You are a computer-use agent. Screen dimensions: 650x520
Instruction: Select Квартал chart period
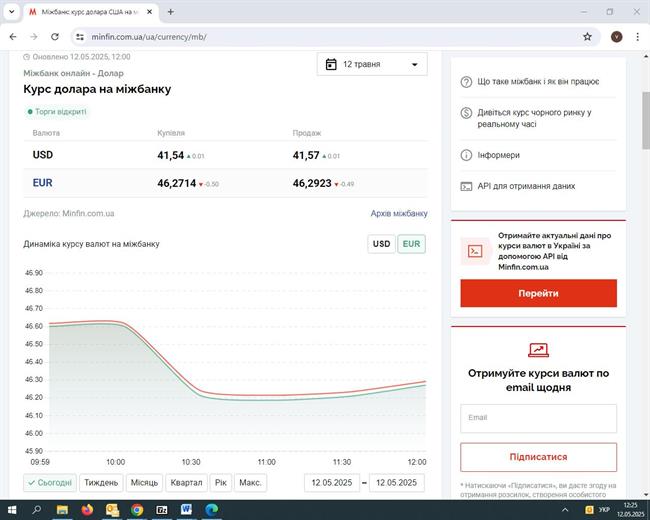[x=186, y=483]
